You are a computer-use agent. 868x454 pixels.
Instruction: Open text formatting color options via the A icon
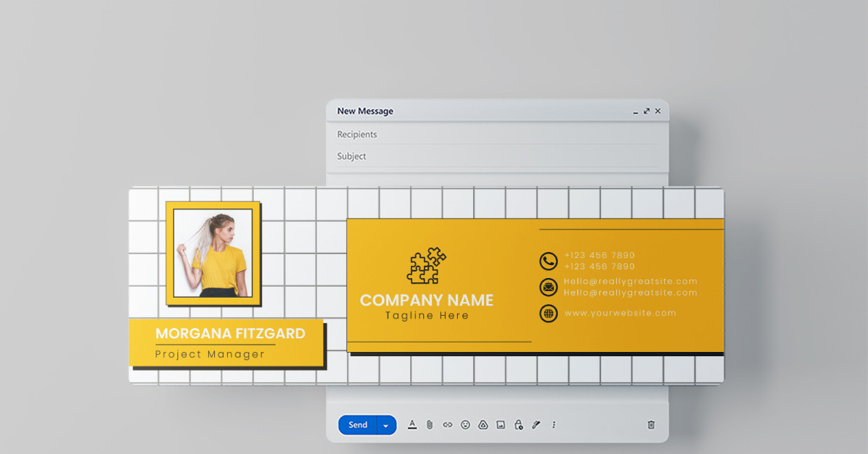412,425
